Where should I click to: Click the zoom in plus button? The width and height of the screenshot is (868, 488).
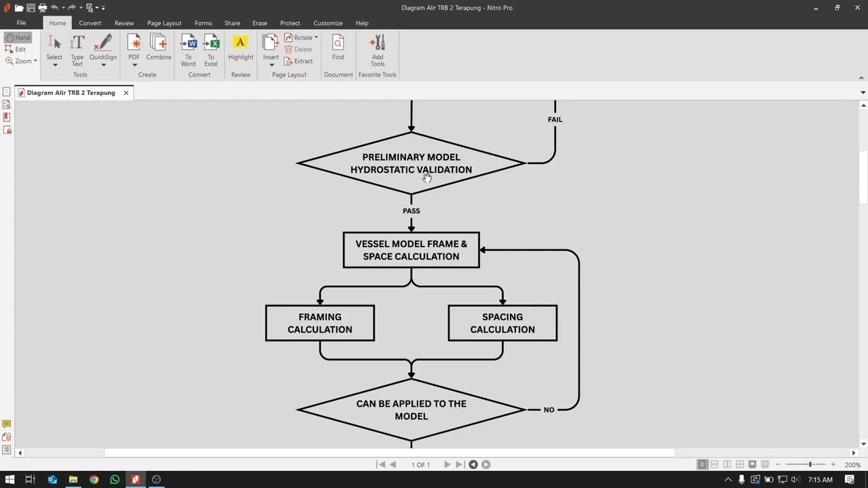[x=833, y=464]
